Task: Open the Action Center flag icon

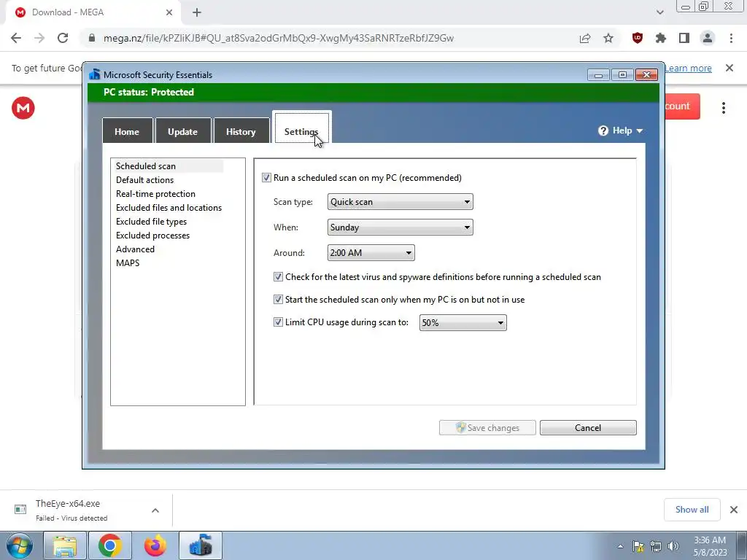Action: tap(638, 546)
